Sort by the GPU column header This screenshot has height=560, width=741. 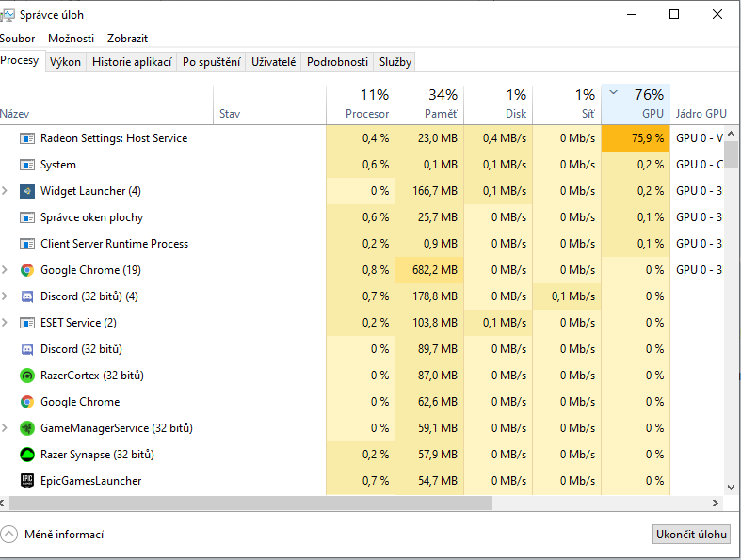[x=636, y=104]
